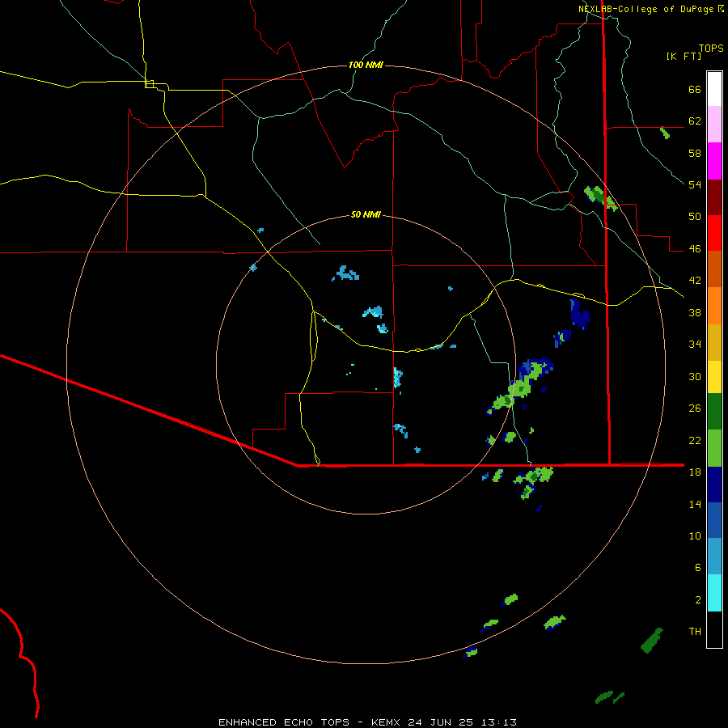Image resolution: width=728 pixels, height=728 pixels.
Task: Click the small green echo at the upper right
Action: (665, 133)
